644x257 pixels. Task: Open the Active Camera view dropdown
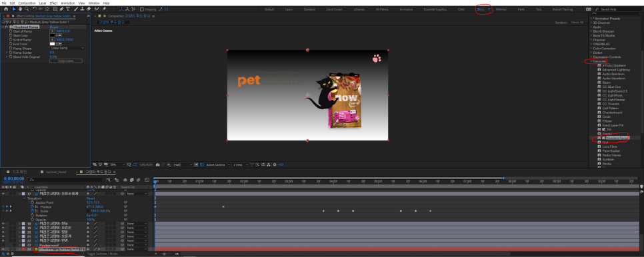(218, 164)
